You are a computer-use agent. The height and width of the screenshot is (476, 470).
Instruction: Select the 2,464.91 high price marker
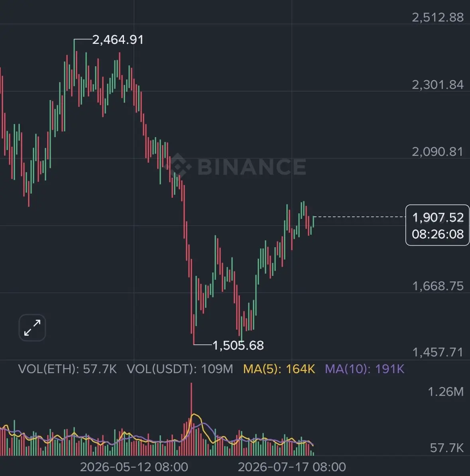[118, 40]
